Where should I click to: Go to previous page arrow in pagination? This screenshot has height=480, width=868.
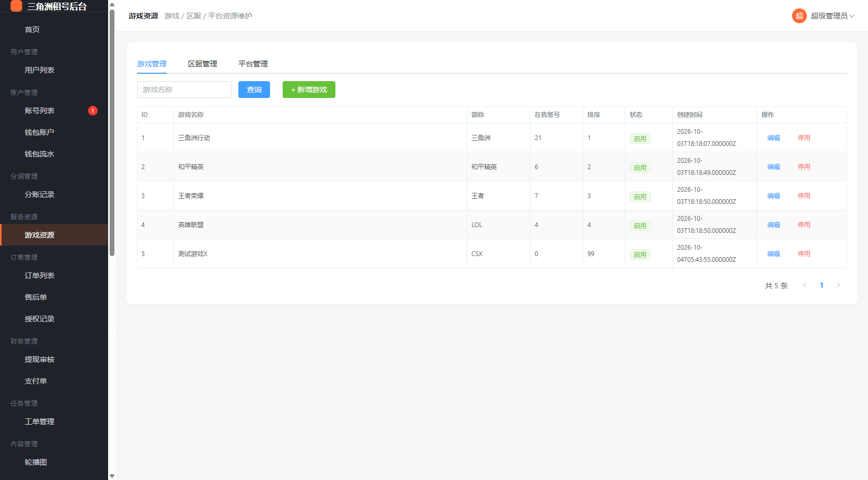point(804,286)
